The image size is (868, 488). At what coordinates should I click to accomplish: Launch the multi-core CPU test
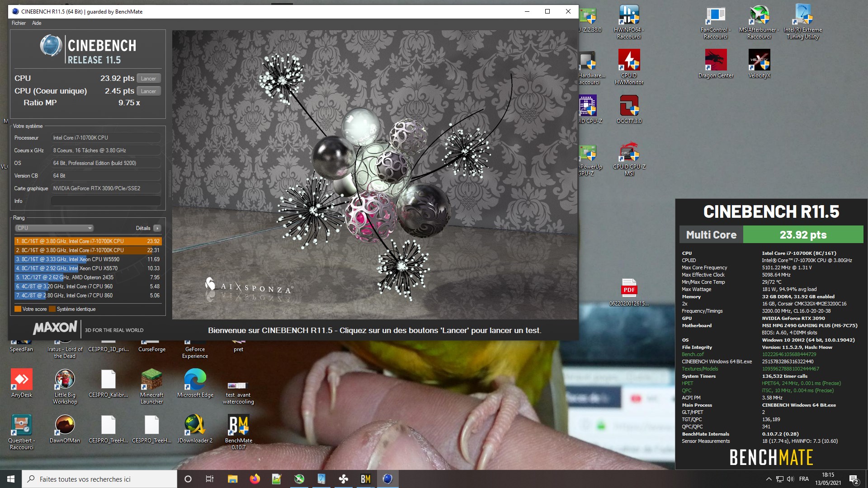149,79
